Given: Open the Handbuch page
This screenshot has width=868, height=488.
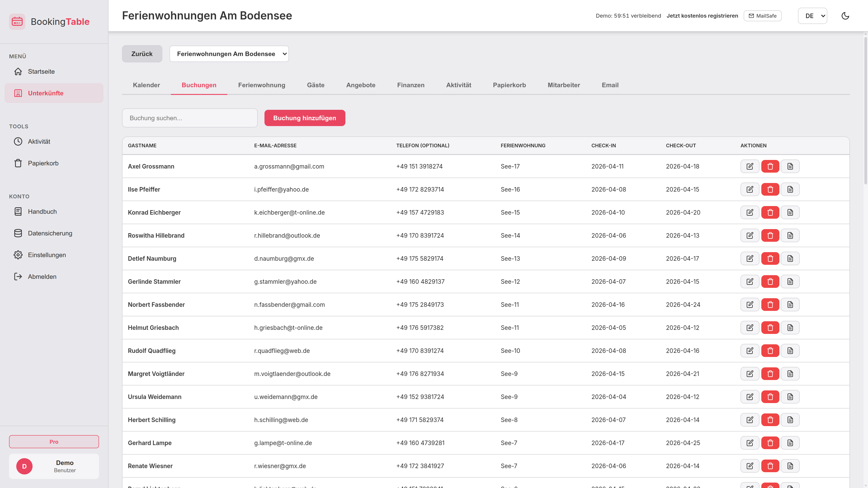Looking at the screenshot, I should point(54,211).
